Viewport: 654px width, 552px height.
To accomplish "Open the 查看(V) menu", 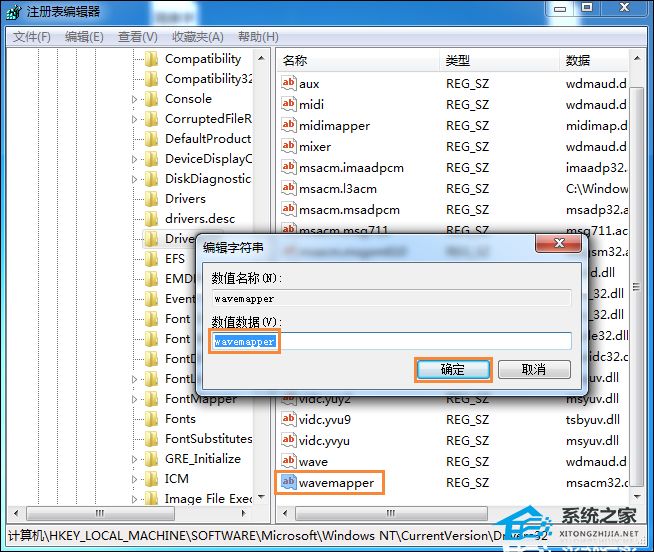I will point(138,37).
